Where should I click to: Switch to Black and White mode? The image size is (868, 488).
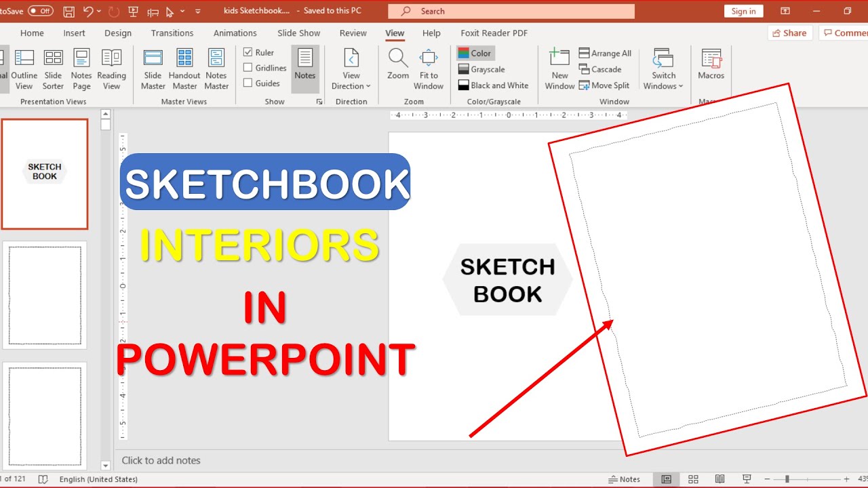(494, 85)
